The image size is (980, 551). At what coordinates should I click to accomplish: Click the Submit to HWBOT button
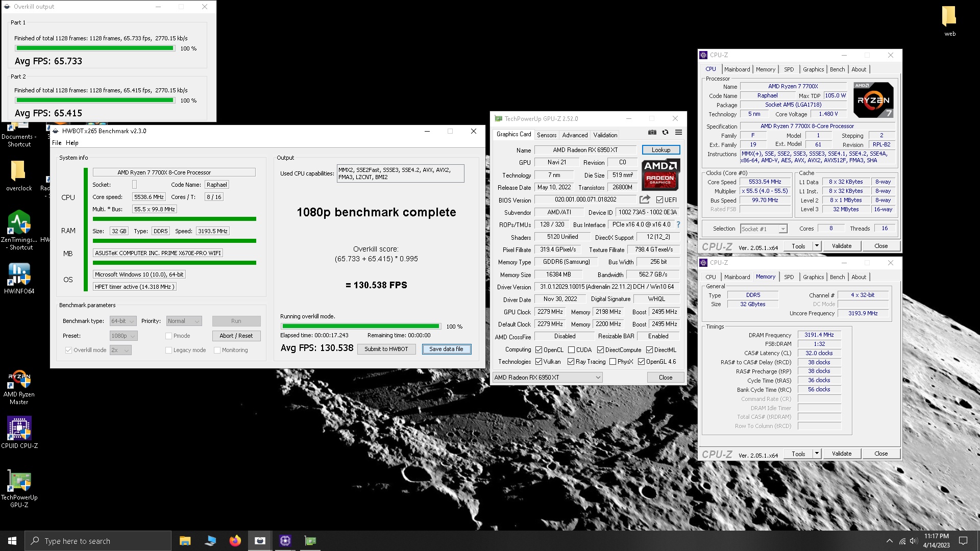pyautogui.click(x=386, y=349)
